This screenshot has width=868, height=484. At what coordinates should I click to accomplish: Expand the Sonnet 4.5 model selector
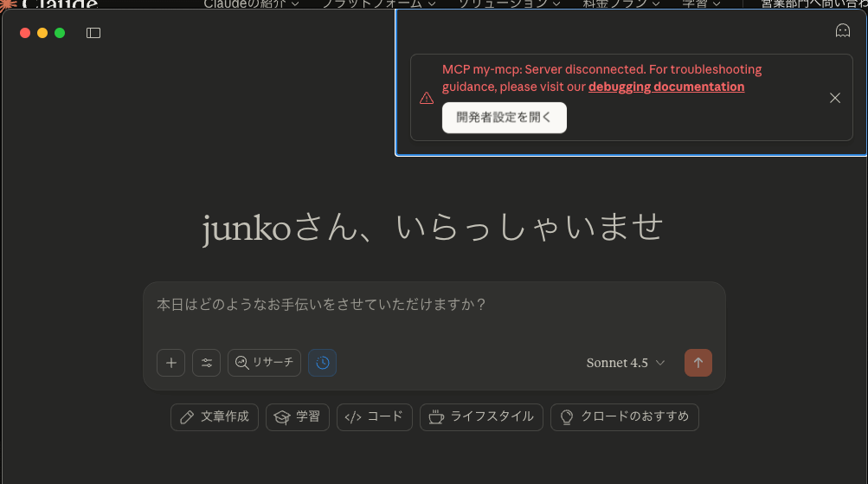[x=625, y=363]
